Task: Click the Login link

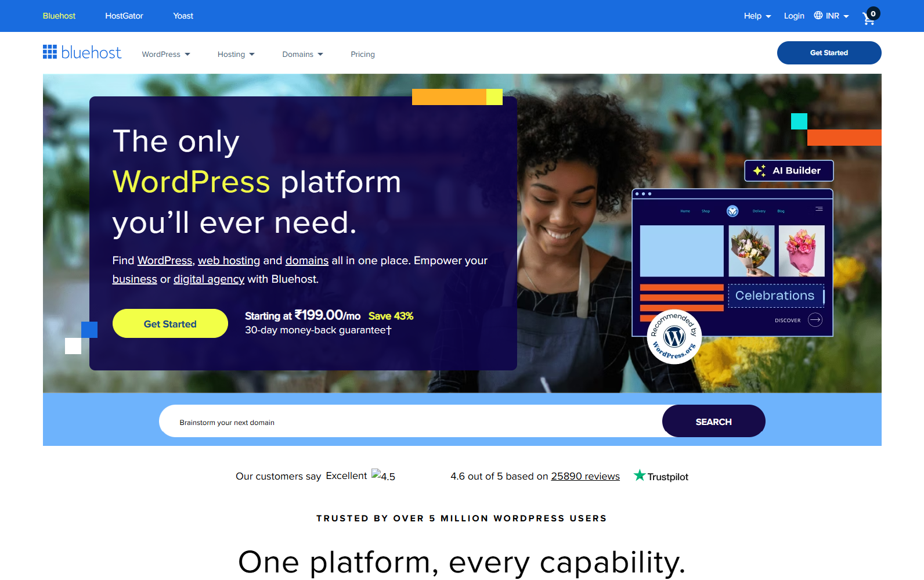Action: (794, 16)
